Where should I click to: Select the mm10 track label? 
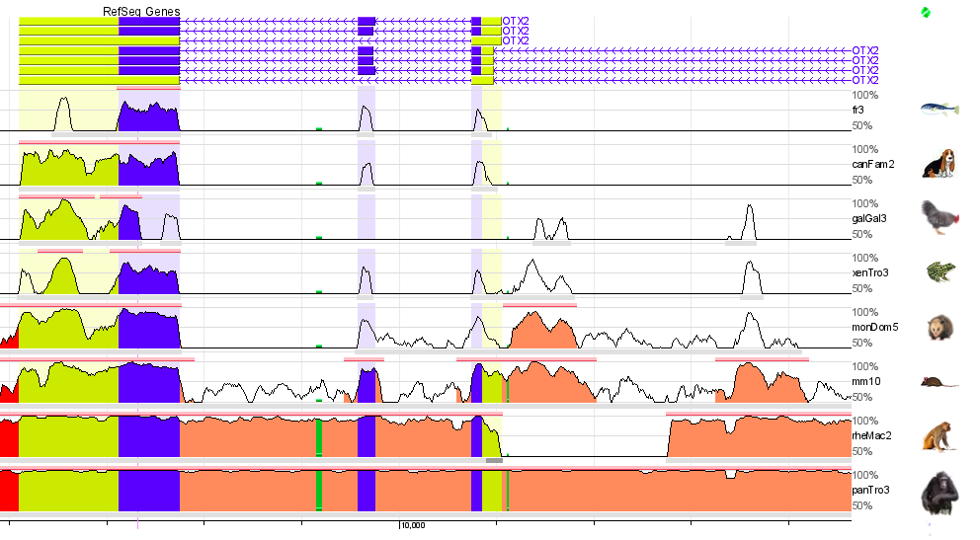pos(865,381)
